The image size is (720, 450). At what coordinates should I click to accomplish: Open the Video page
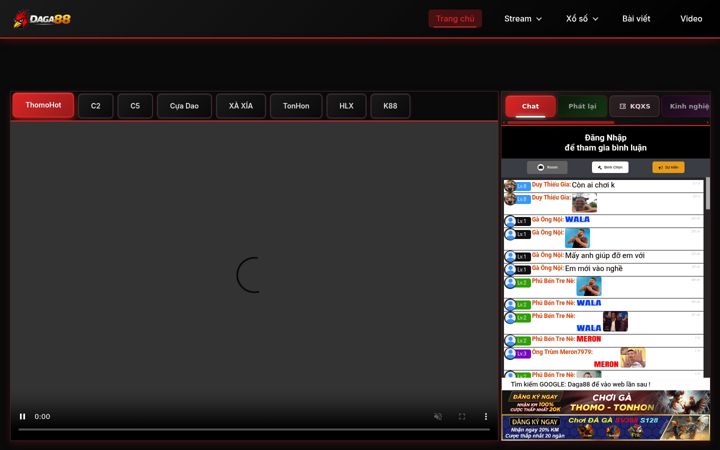click(x=691, y=19)
